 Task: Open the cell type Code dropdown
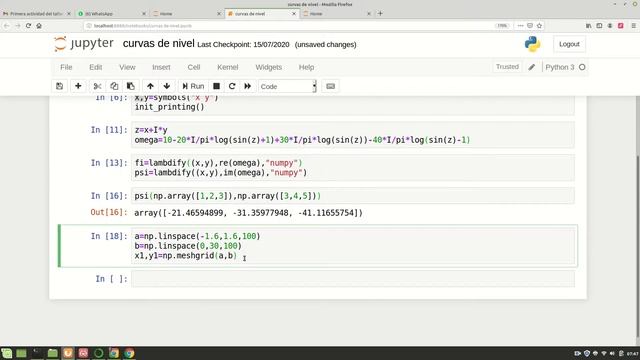coord(287,86)
